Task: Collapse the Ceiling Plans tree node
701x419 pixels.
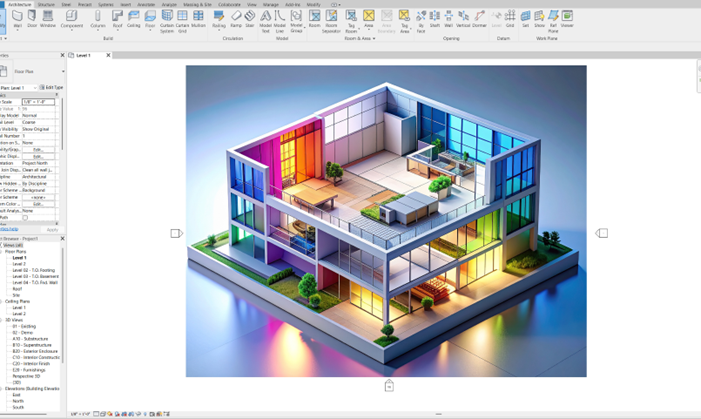Action: click(x=3, y=301)
